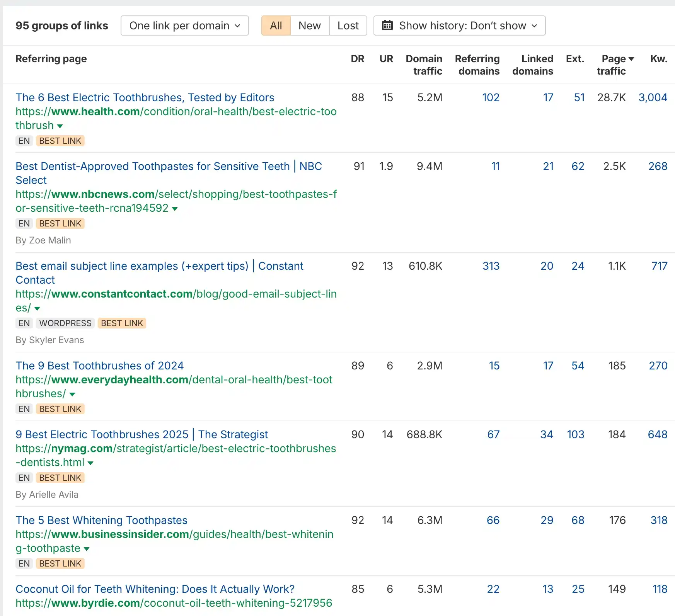The height and width of the screenshot is (616, 675).
Task: Open The 6 Best Electric Toothbrushes link
Action: click(145, 97)
